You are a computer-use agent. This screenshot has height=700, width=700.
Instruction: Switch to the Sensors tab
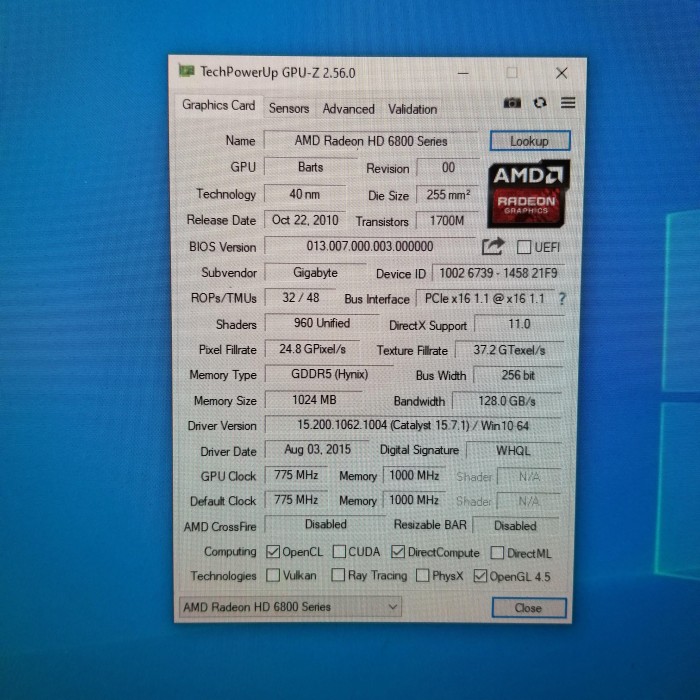coord(289,108)
